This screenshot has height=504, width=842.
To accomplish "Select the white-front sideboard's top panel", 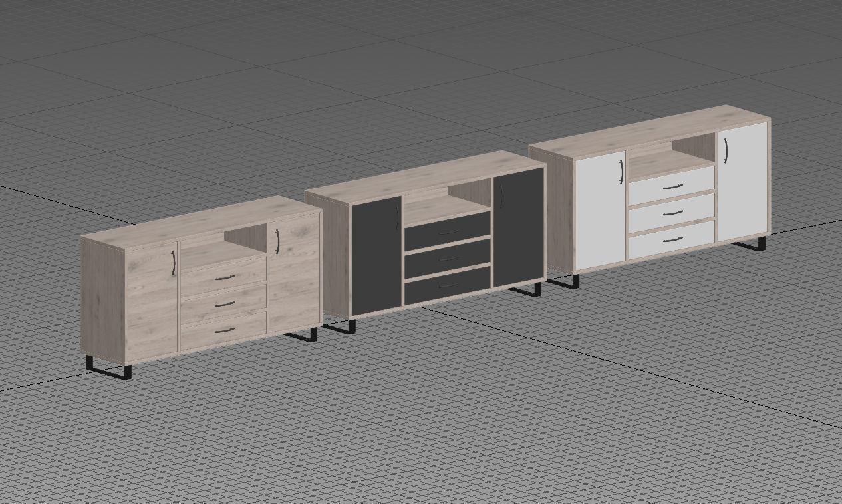I will 650,132.
